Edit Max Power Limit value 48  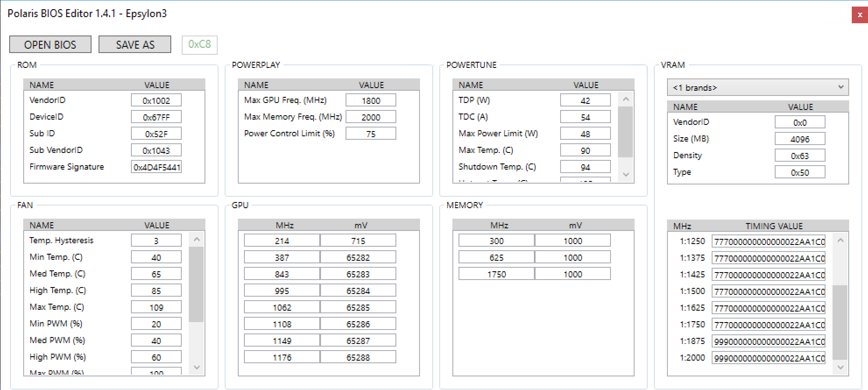(x=586, y=134)
